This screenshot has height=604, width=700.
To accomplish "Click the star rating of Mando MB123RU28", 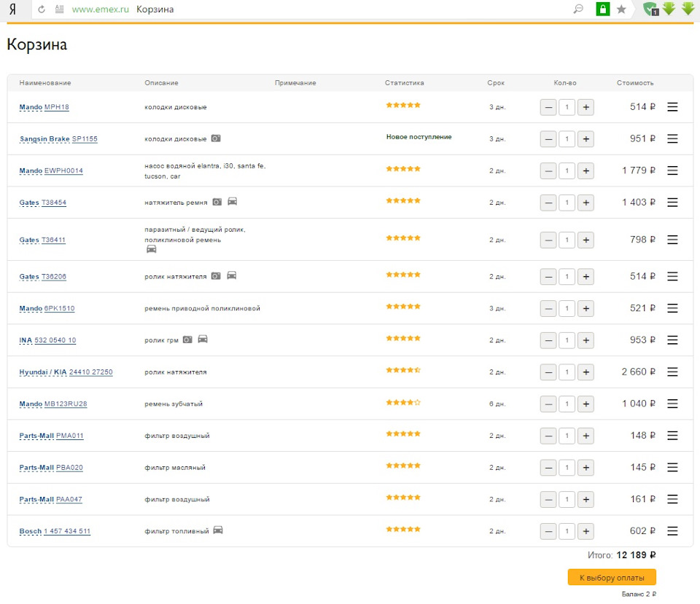I will click(x=403, y=403).
